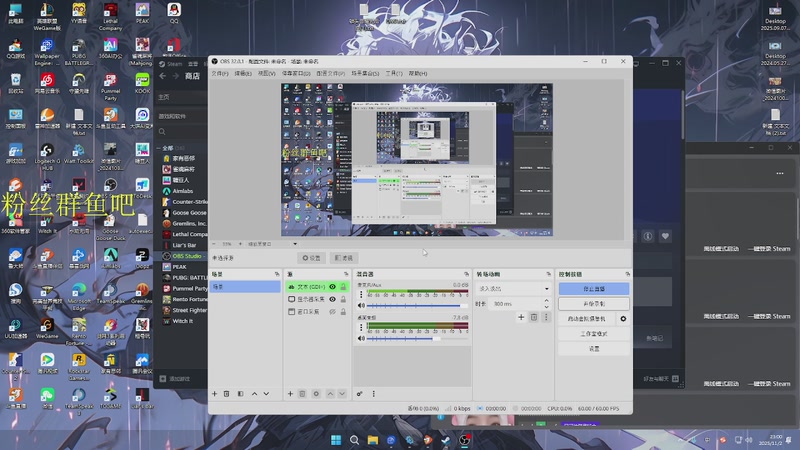Open virtual camera settings gear icon
The height and width of the screenshot is (450, 800).
[x=623, y=319]
